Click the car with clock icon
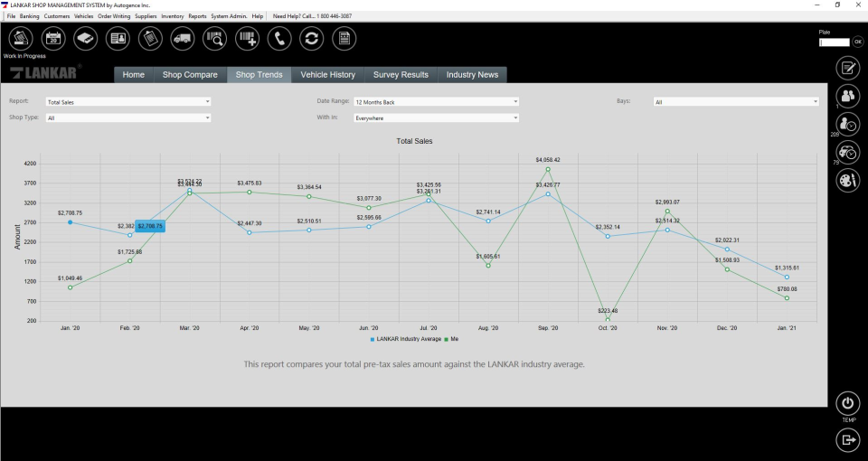The height and width of the screenshot is (461, 868). pyautogui.click(x=847, y=153)
